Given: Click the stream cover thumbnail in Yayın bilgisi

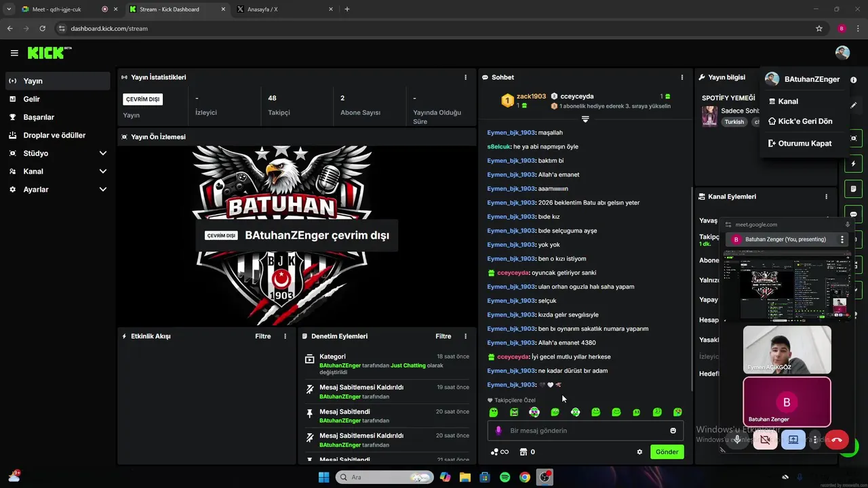Looking at the screenshot, I should [x=709, y=116].
